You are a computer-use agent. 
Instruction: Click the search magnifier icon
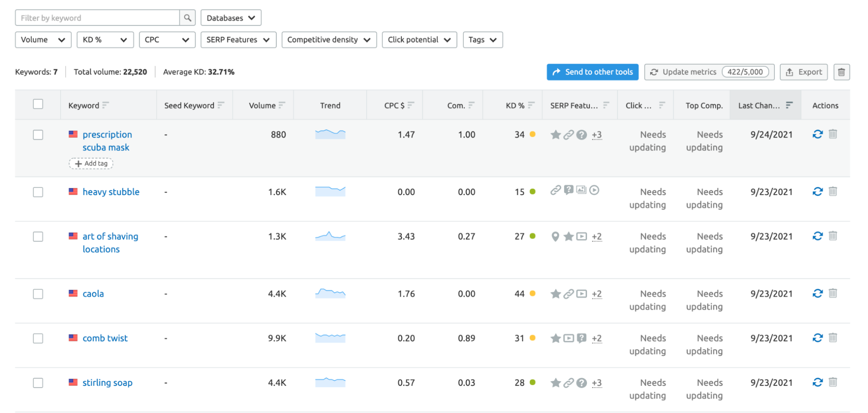point(187,18)
